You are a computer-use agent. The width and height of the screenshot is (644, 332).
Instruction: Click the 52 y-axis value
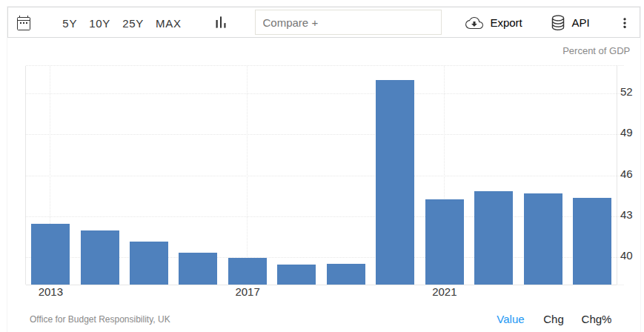pyautogui.click(x=626, y=92)
